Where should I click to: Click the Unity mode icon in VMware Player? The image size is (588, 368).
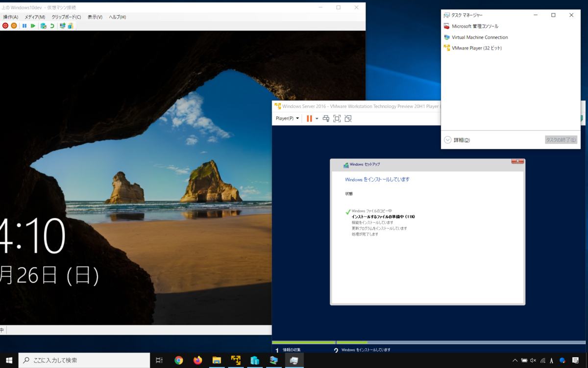348,118
